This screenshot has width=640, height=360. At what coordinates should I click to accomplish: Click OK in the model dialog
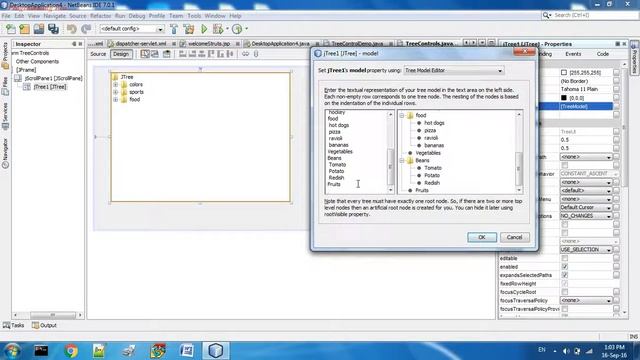tap(482, 238)
